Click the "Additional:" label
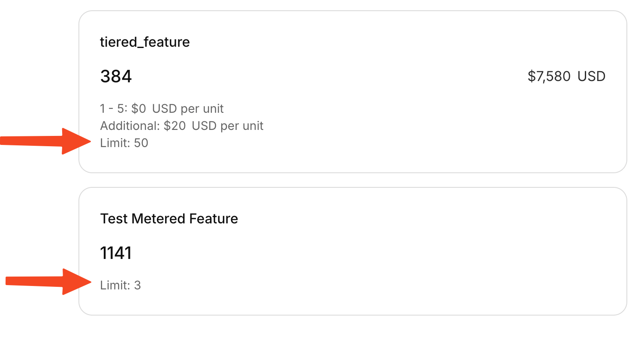The image size is (644, 355). click(x=130, y=126)
